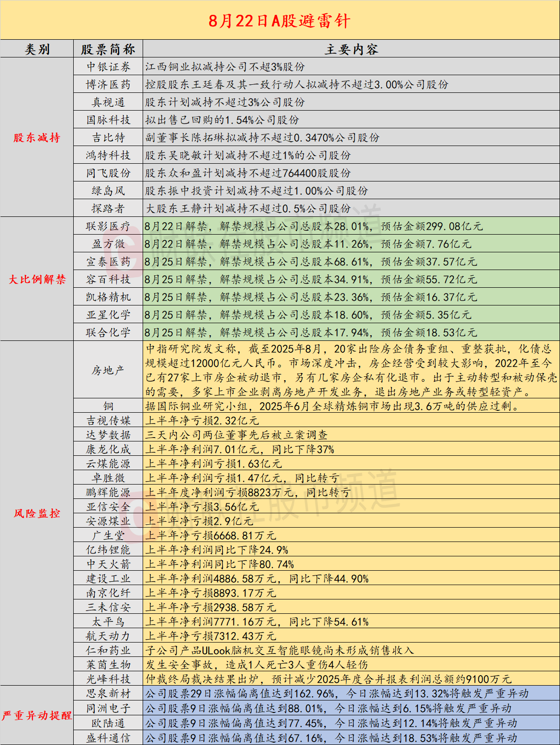This screenshot has height=745, width=560.
Task: Click the 风险监控 category cell
Action: pos(37,513)
